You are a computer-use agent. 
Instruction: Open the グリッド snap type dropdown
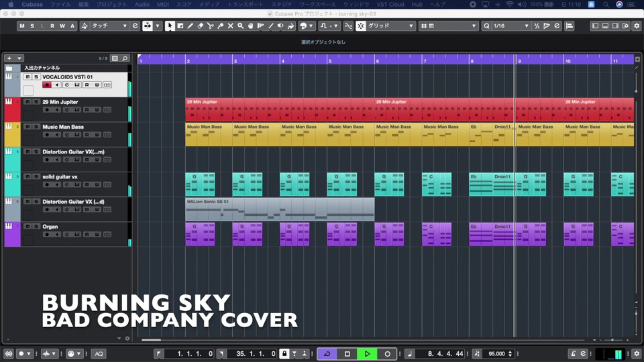tap(391, 26)
